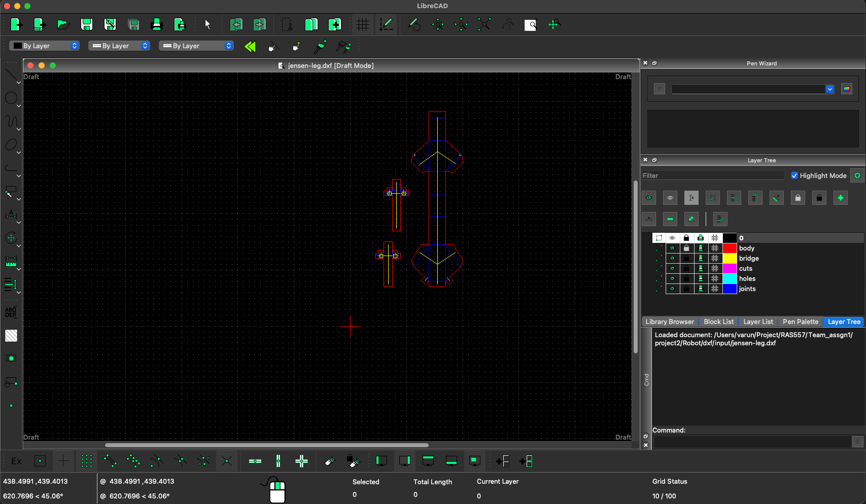Unlock the body layer padlock
Viewport: 866px width, 504px height.
[x=686, y=248]
